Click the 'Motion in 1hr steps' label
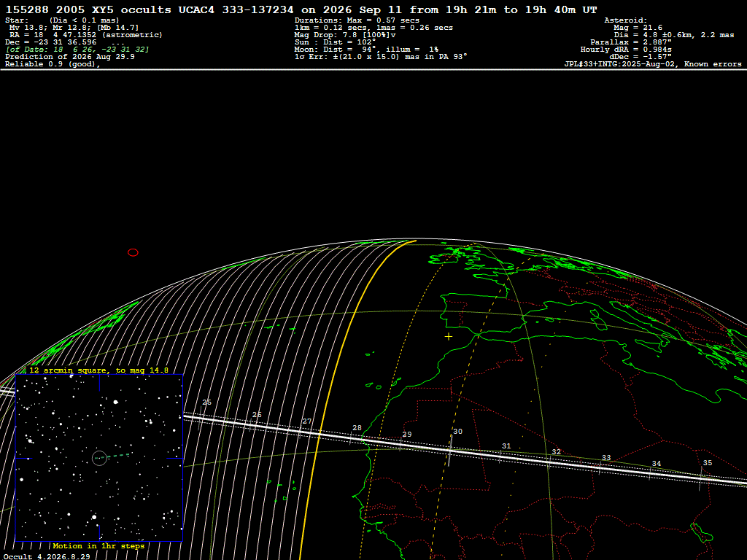Image resolution: width=747 pixels, height=560 pixels. [98, 545]
